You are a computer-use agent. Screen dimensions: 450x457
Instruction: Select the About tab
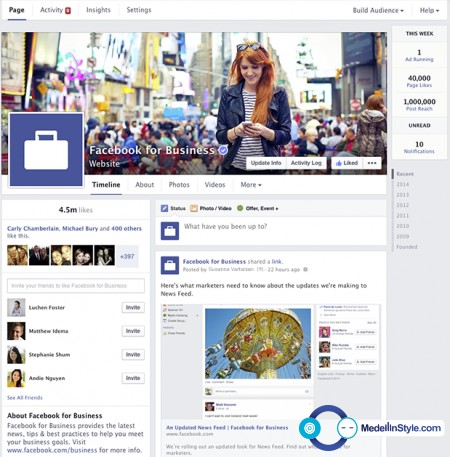coord(145,185)
